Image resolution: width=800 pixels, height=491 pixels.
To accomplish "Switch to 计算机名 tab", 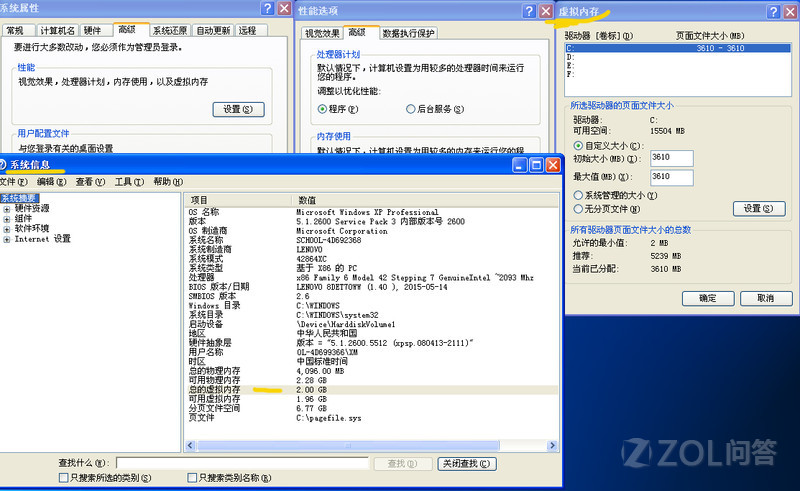I will point(58,31).
